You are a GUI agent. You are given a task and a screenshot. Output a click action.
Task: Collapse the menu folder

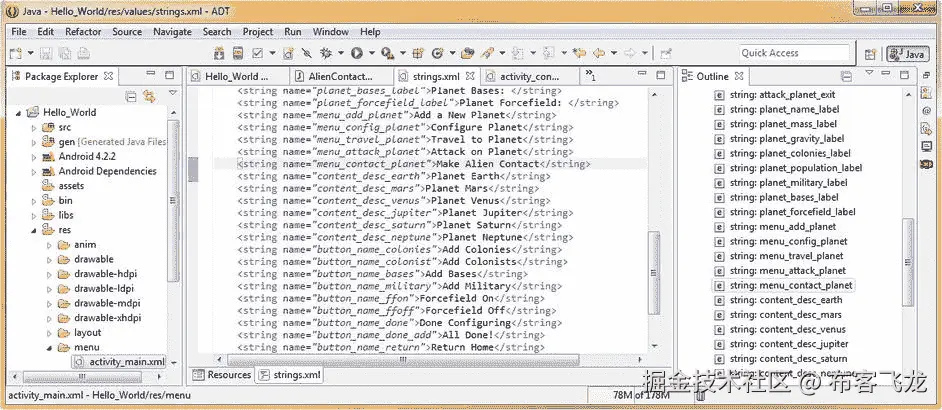tap(50, 347)
